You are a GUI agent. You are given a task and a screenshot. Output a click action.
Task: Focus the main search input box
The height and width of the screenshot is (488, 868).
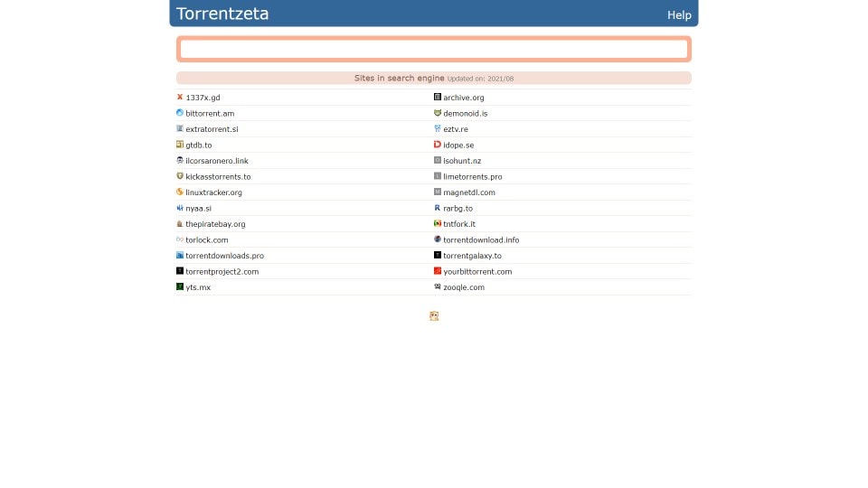(x=434, y=49)
